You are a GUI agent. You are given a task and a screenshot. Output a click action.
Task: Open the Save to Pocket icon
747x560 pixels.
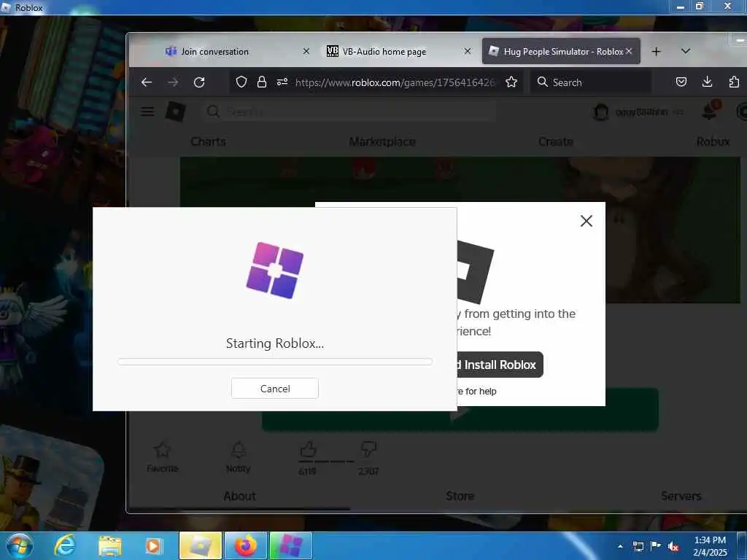[681, 82]
